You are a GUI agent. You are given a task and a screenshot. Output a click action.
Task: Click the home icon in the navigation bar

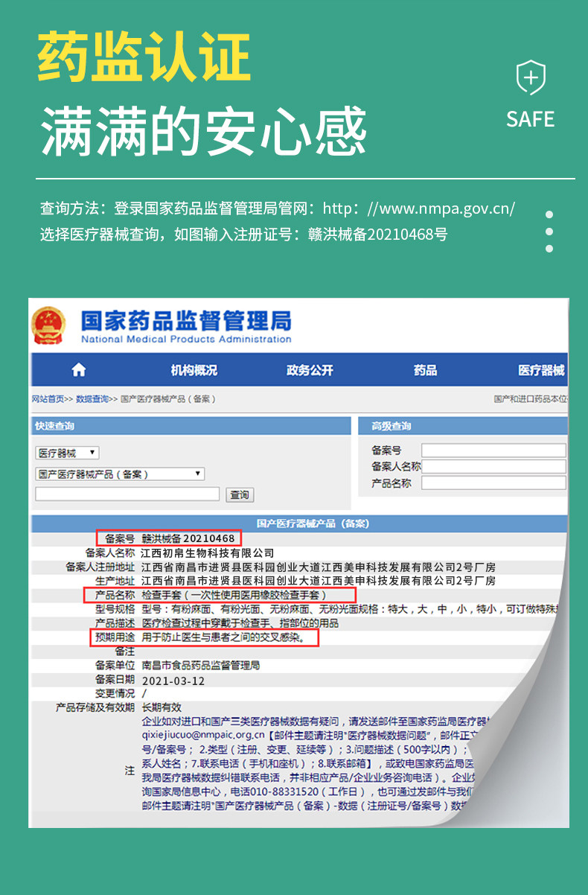tap(78, 370)
